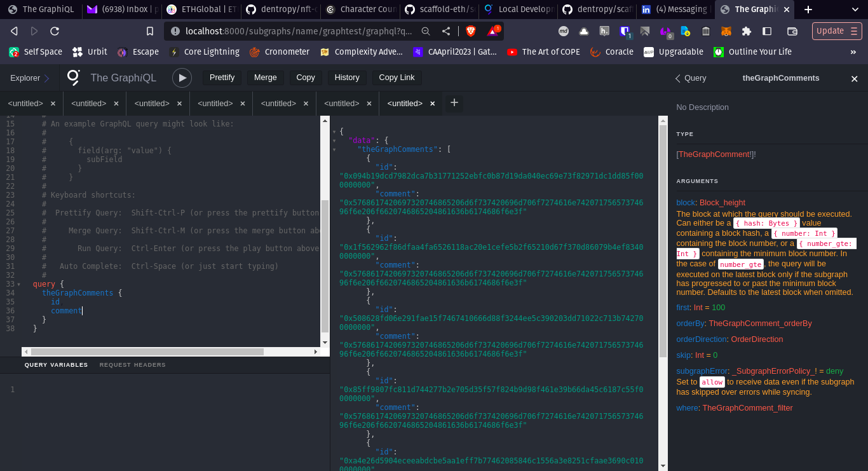The width and height of the screenshot is (868, 471).
Task: Open the Brave wallet icon
Action: click(792, 31)
